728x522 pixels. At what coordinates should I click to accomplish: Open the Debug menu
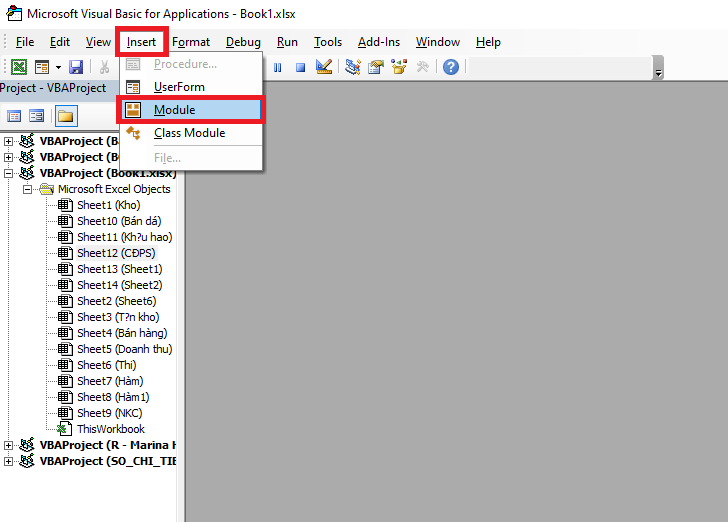click(243, 42)
